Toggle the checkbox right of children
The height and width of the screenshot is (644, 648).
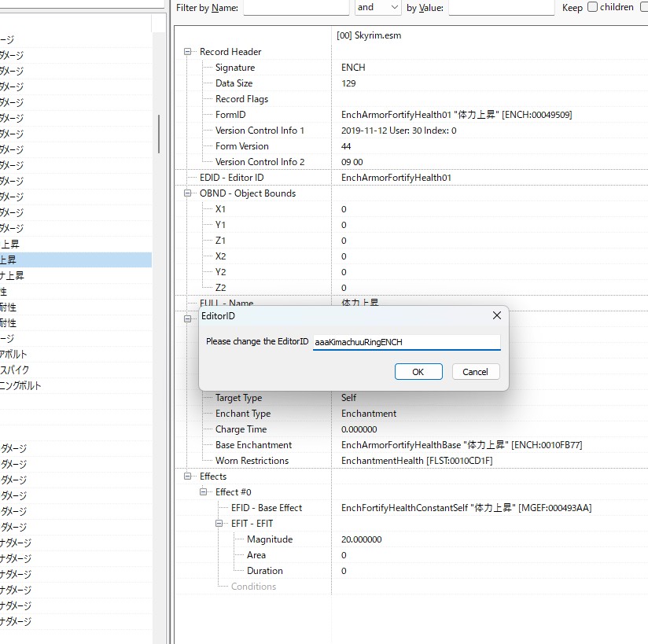(x=641, y=7)
